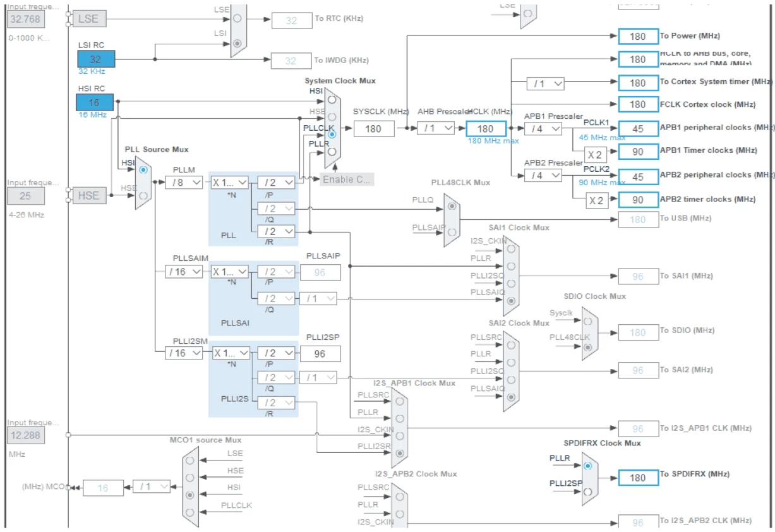Screen dimensions: 775x532
Task: Choose PLLSAIQ in the SAI2 Clock Mux
Action: [x=510, y=396]
